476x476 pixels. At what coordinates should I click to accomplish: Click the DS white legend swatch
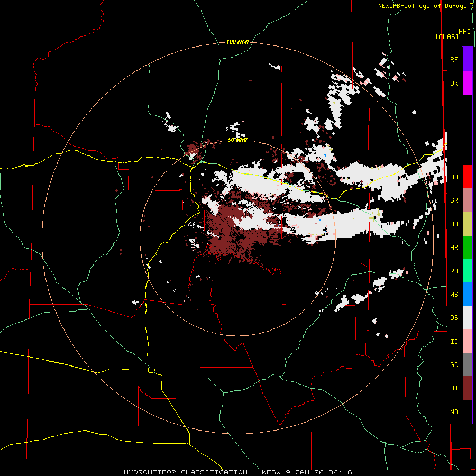pyautogui.click(x=467, y=317)
